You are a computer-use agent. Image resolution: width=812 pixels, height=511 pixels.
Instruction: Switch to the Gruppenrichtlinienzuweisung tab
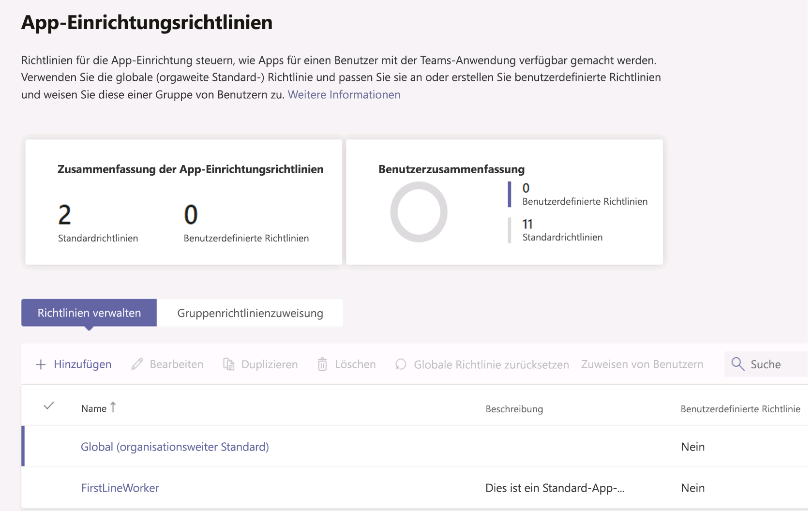(x=250, y=313)
